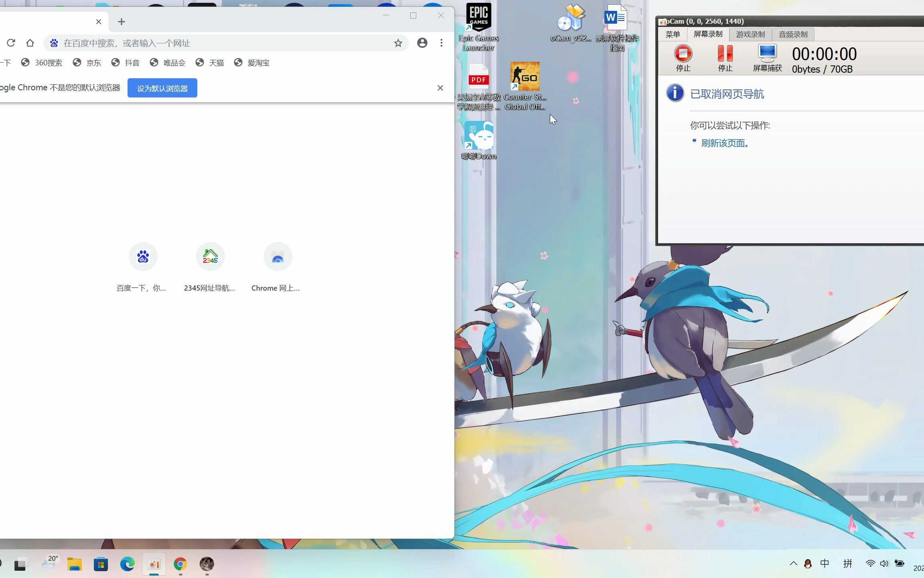
Task: Expand the system tray hidden icons chevron
Action: click(x=793, y=564)
